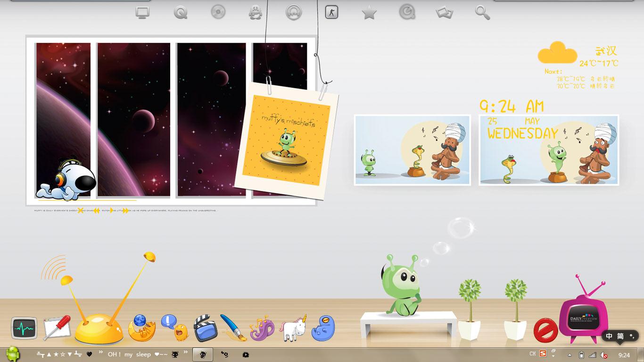This screenshot has height=362, width=644.
Task: Open the gray Q icon beside monitor icon
Action: pos(180,12)
